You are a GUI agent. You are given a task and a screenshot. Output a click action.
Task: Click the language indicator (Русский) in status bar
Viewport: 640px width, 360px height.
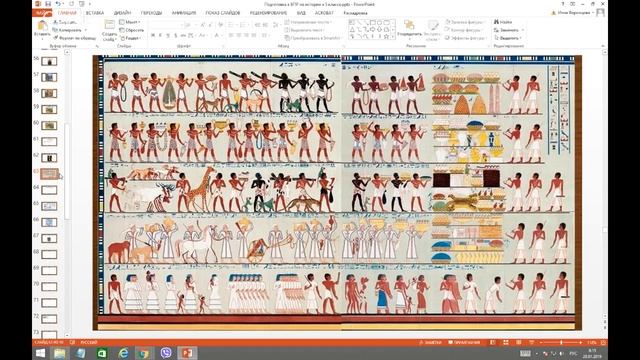(x=89, y=342)
